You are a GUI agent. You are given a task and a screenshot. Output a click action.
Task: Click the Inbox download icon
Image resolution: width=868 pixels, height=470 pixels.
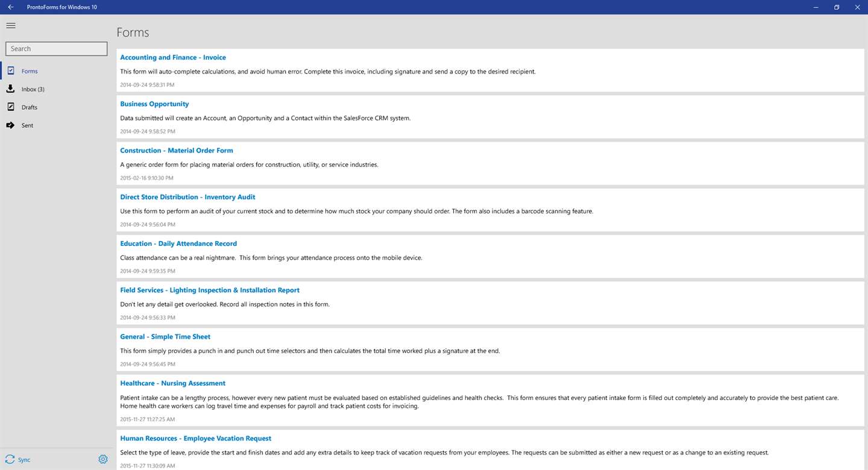pos(10,89)
